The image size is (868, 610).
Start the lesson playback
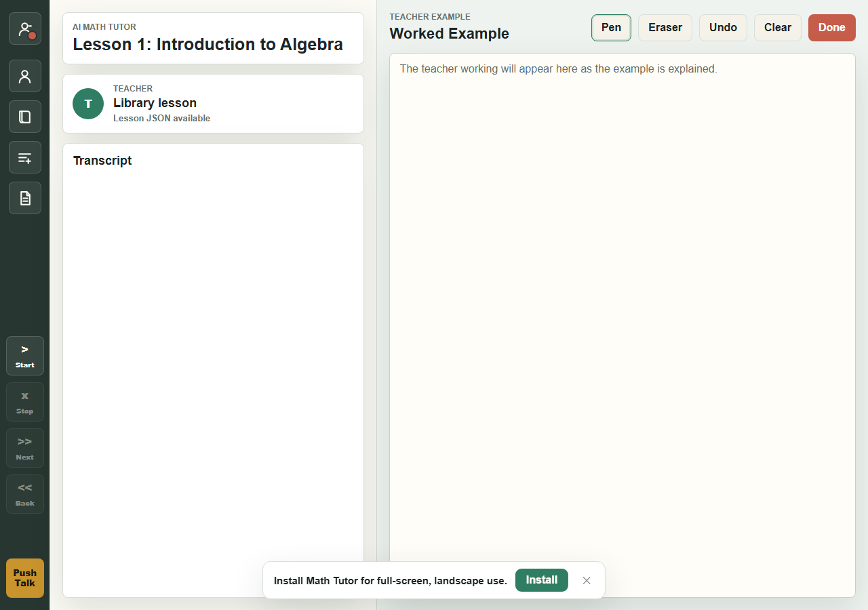click(x=25, y=356)
